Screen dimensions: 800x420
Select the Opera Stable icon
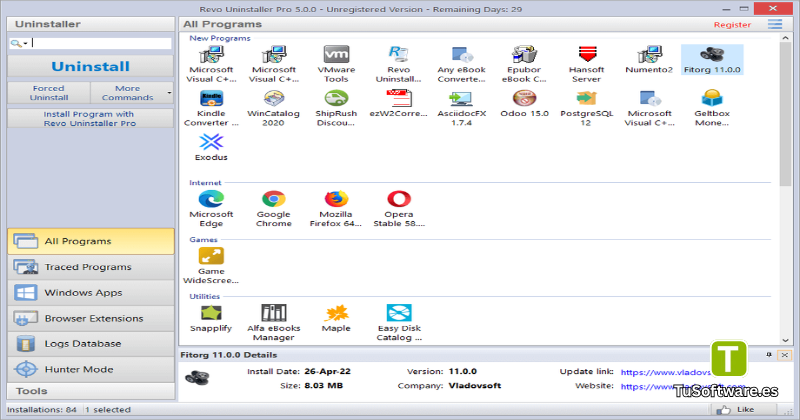(x=398, y=199)
